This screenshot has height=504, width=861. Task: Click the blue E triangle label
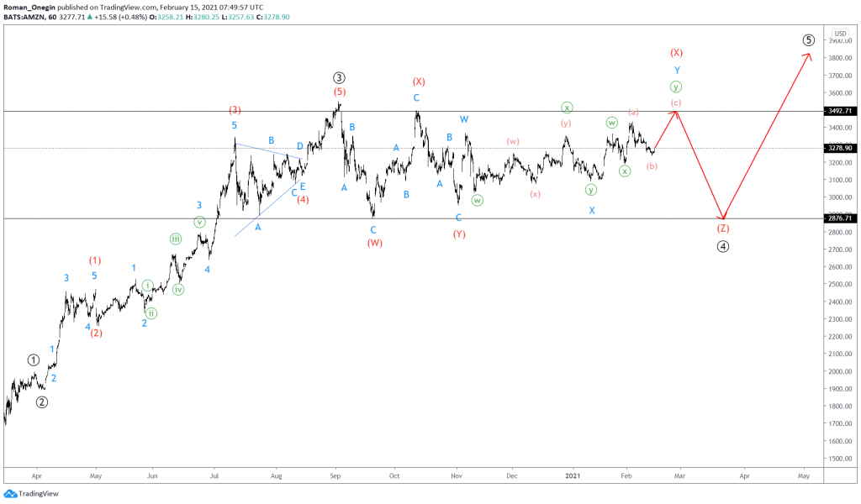[303, 186]
